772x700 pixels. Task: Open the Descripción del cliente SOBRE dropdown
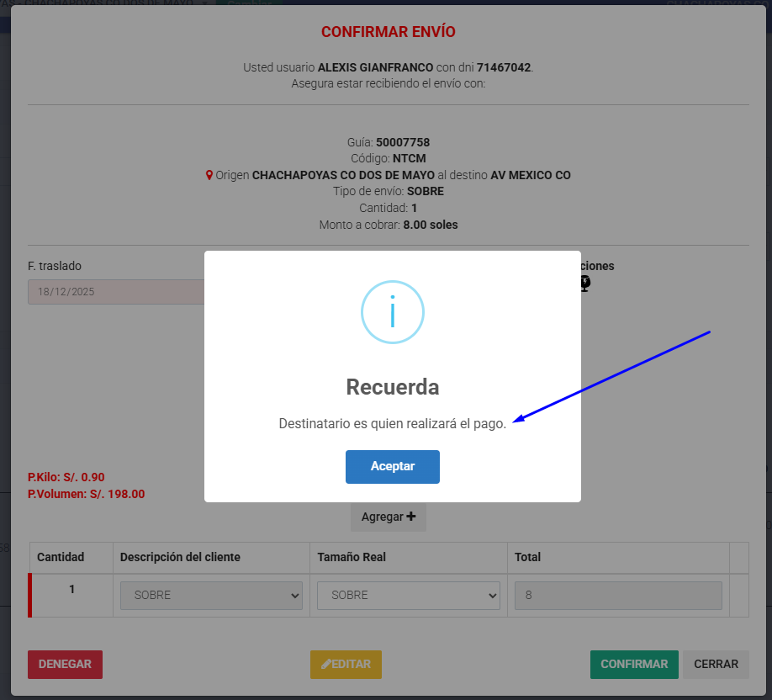[x=211, y=595]
